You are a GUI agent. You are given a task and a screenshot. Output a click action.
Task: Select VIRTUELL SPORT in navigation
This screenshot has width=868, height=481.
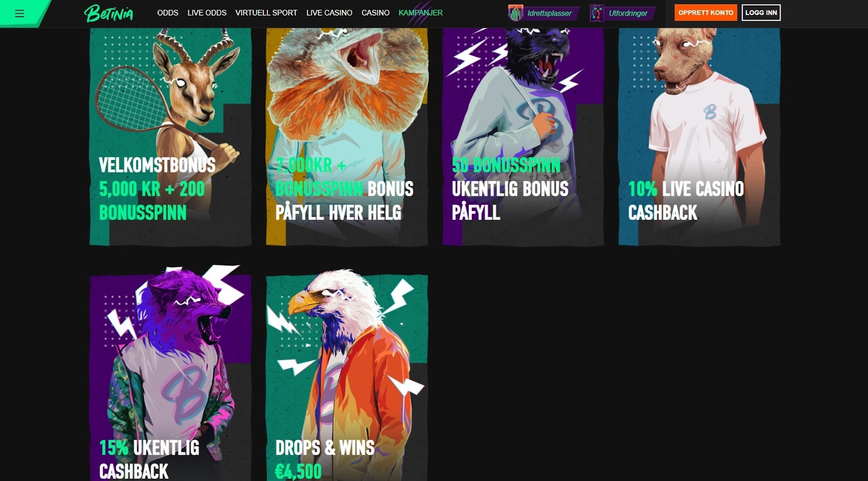click(x=266, y=12)
